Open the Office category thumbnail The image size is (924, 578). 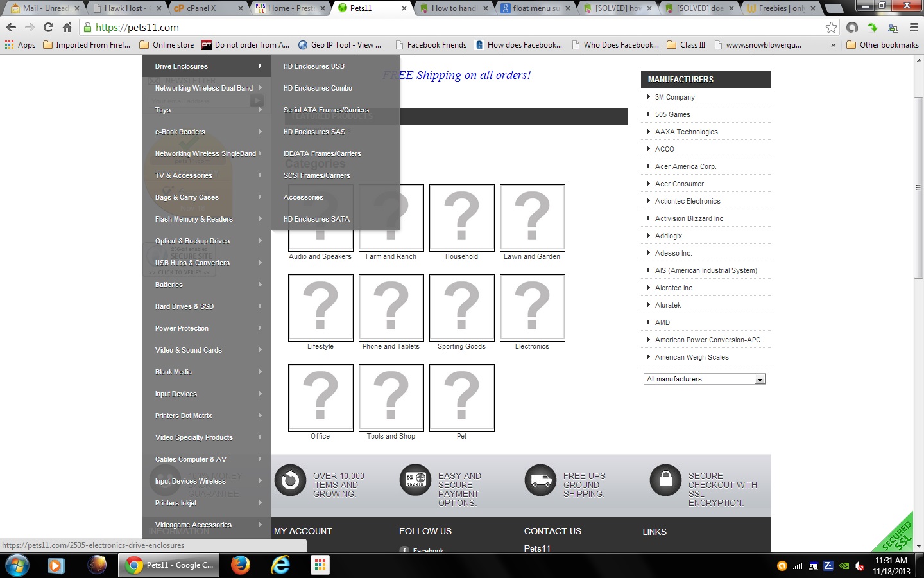(321, 398)
